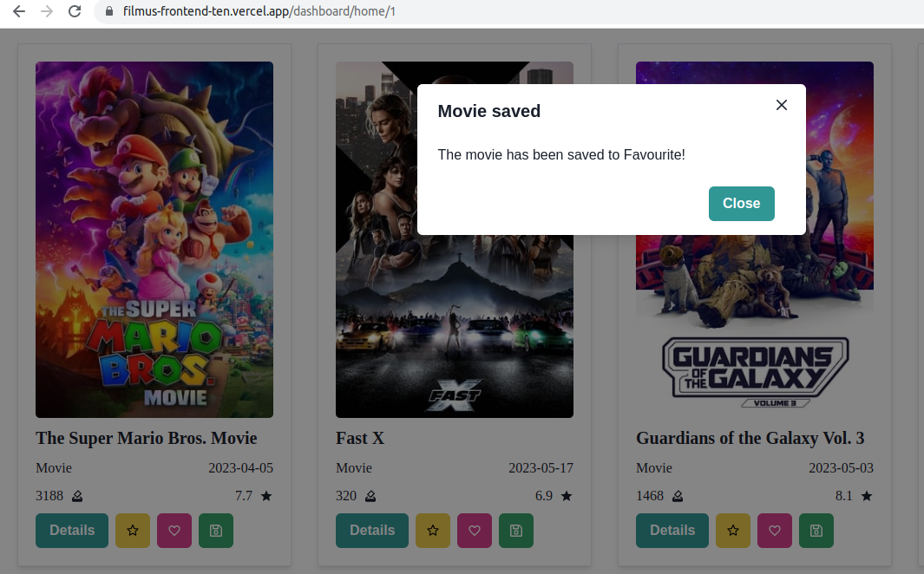This screenshot has width=924, height=574.
Task: Click the rating value 8.1
Action: [x=844, y=496]
